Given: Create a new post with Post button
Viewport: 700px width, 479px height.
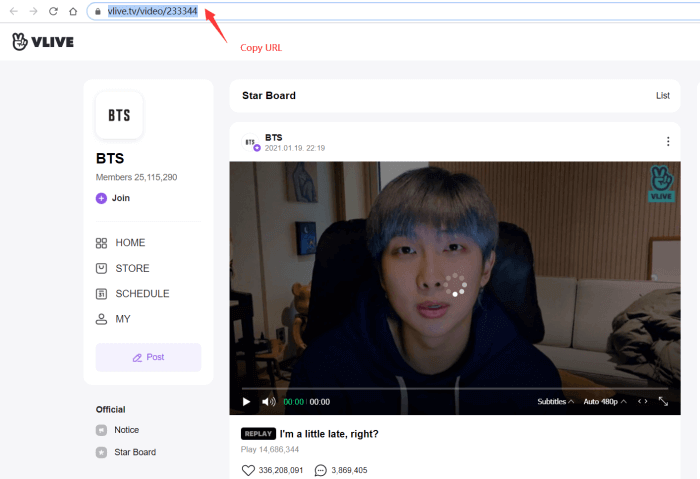Looking at the screenshot, I should (x=148, y=357).
